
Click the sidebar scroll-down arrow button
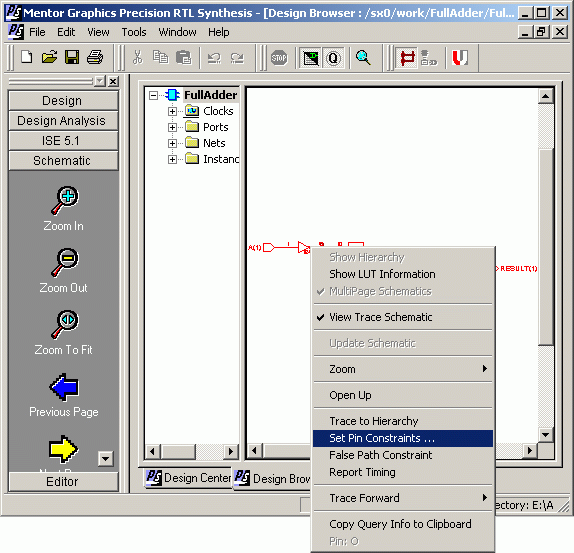pyautogui.click(x=105, y=458)
